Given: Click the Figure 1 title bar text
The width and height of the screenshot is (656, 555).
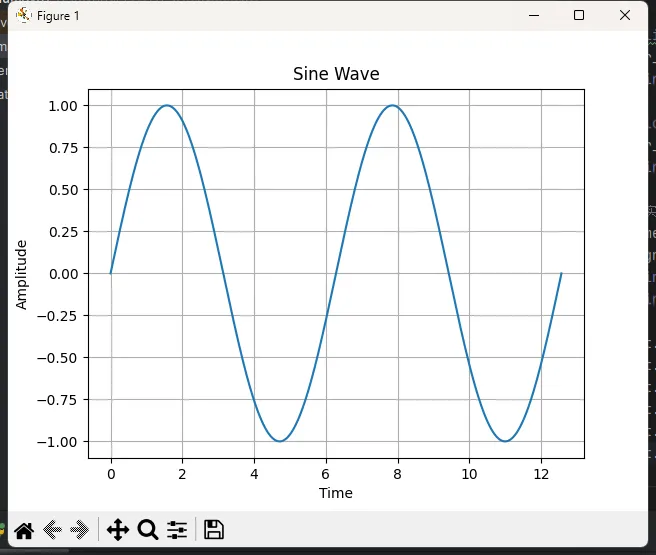Looking at the screenshot, I should pos(58,16).
